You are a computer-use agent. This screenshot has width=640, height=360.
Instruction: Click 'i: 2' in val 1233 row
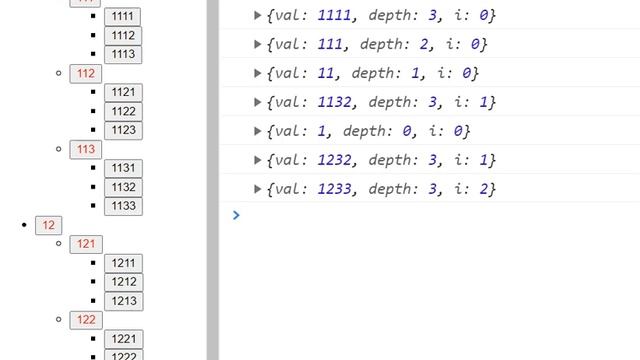coord(471,189)
